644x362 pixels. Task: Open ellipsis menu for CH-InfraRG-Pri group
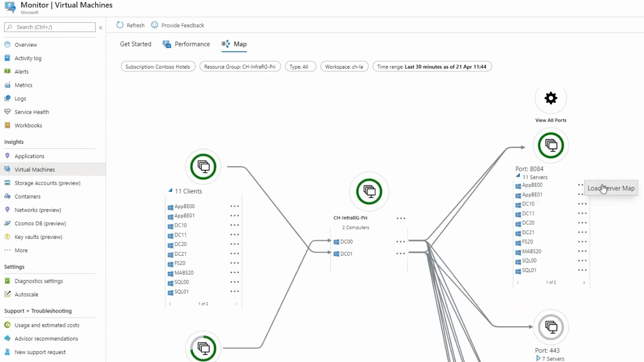[401, 218]
